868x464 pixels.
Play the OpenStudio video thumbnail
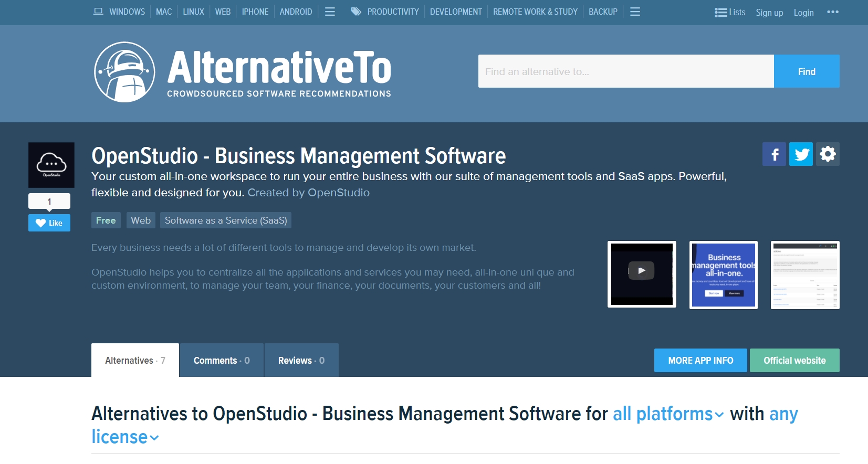(642, 275)
